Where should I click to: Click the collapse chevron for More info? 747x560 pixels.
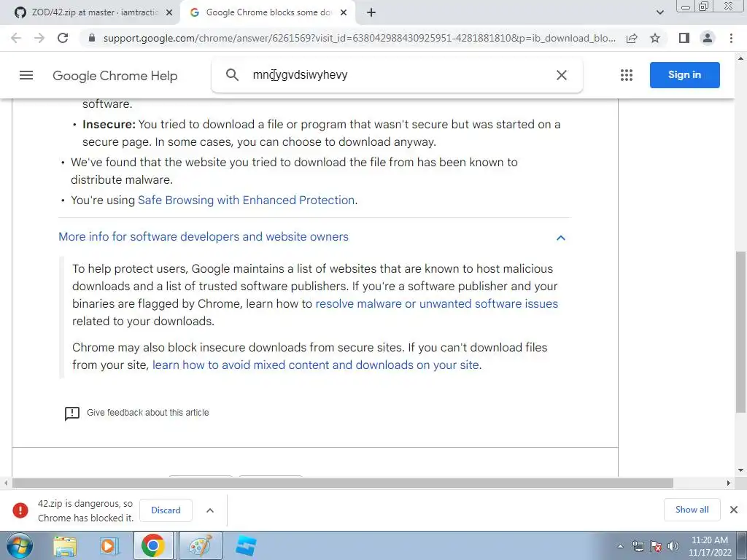pos(561,238)
